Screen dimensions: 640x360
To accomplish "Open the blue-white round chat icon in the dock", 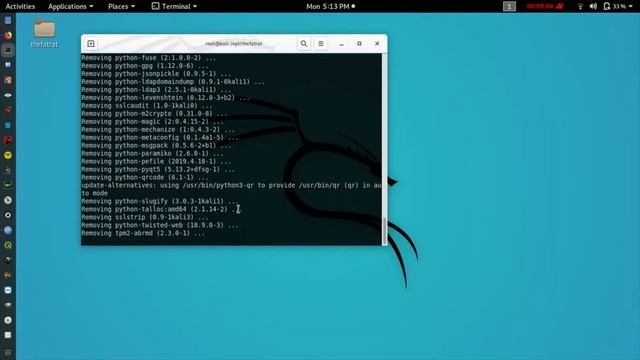I will tap(8, 290).
